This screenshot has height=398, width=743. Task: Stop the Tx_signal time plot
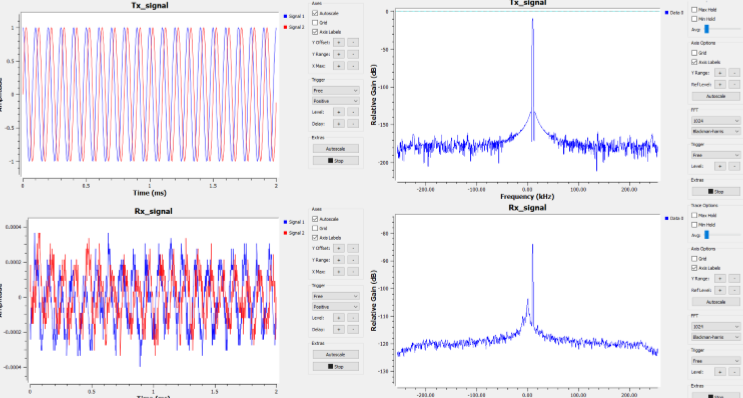(x=335, y=161)
